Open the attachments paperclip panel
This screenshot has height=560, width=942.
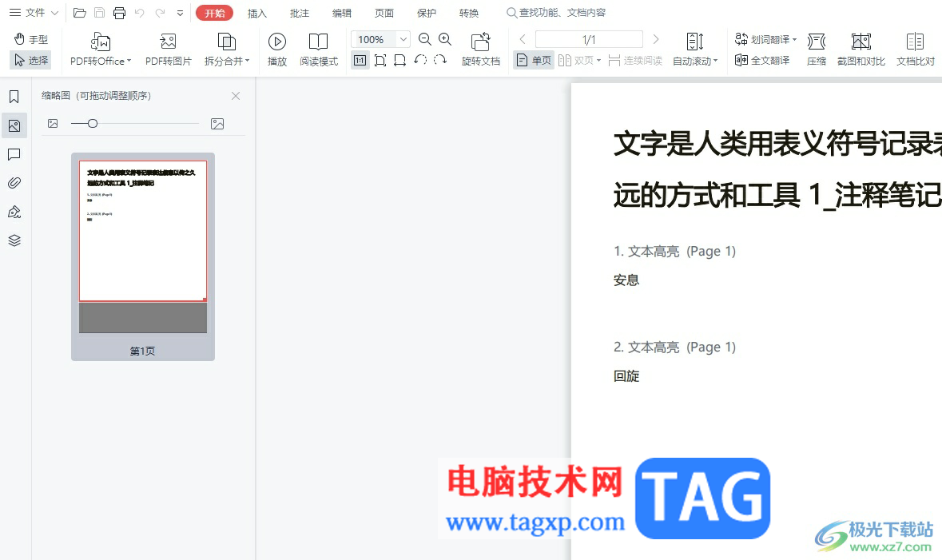tap(14, 183)
